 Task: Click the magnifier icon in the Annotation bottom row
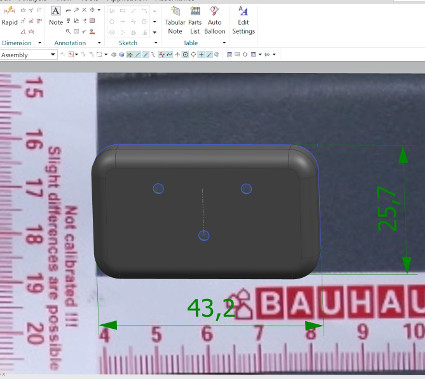point(68,32)
